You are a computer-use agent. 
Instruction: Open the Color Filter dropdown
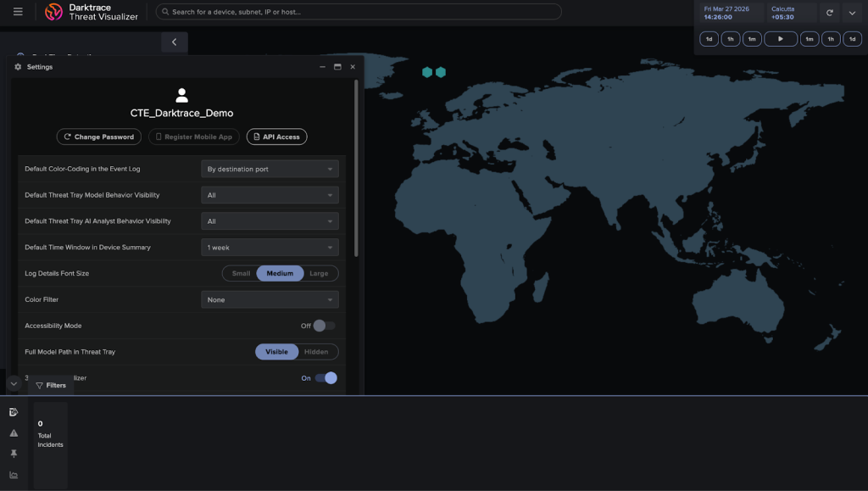tap(270, 299)
